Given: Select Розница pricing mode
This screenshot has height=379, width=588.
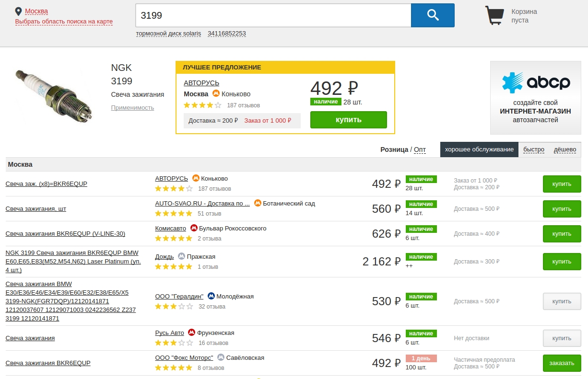Looking at the screenshot, I should click(394, 149).
